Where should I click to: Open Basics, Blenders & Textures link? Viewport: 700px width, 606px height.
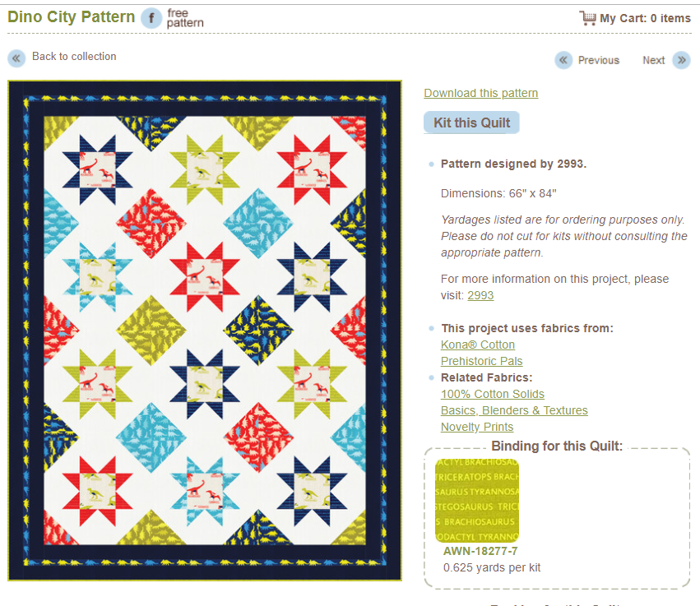(x=514, y=410)
